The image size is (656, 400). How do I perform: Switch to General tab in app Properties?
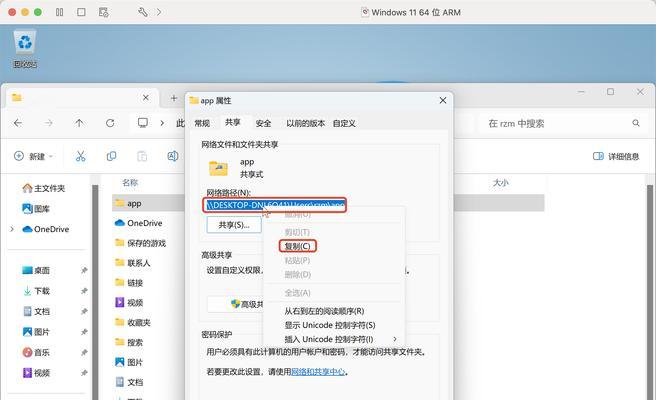point(202,123)
